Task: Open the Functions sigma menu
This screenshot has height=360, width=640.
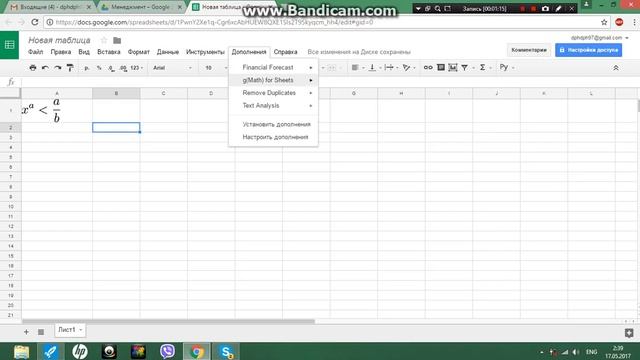Action: (x=484, y=68)
